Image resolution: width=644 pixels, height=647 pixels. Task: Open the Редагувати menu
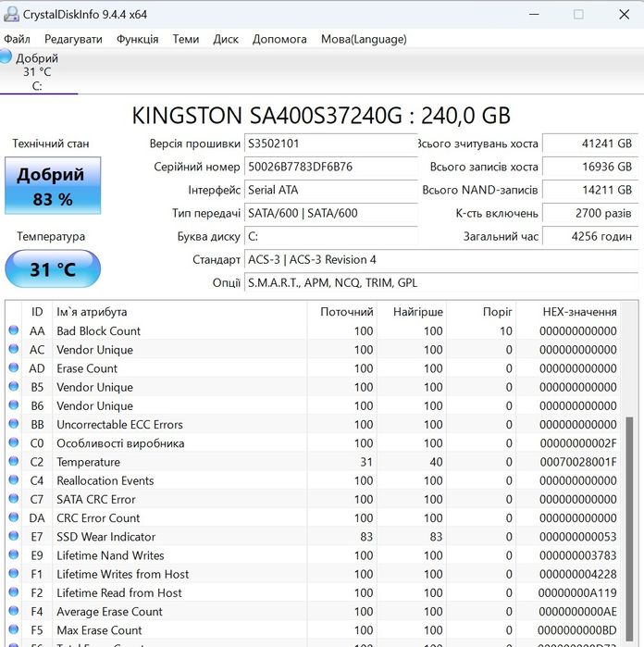point(73,39)
